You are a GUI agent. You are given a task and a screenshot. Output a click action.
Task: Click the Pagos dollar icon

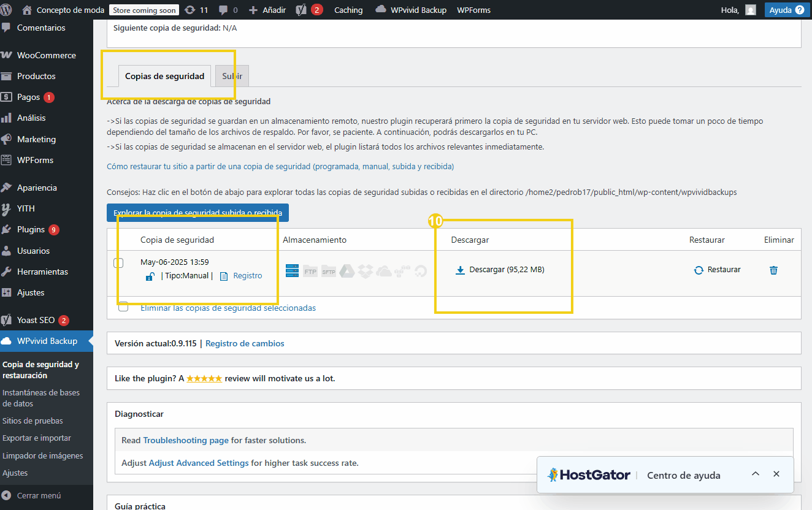point(6,97)
